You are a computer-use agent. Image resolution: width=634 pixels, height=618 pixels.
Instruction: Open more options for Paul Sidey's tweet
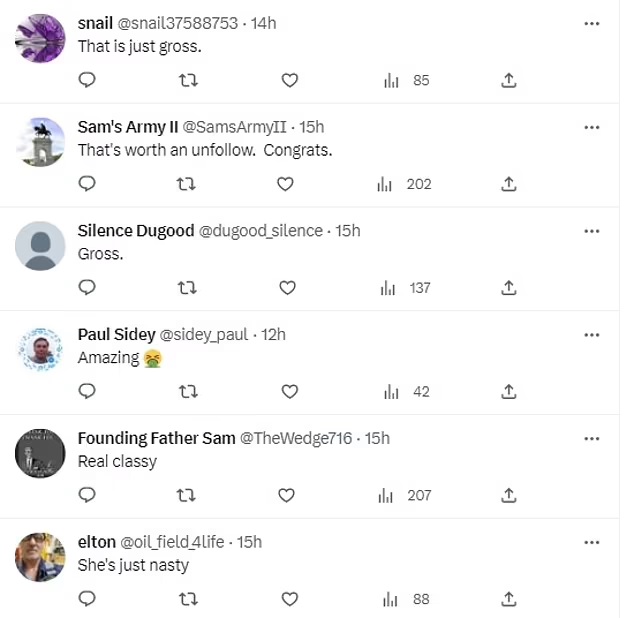(x=591, y=335)
